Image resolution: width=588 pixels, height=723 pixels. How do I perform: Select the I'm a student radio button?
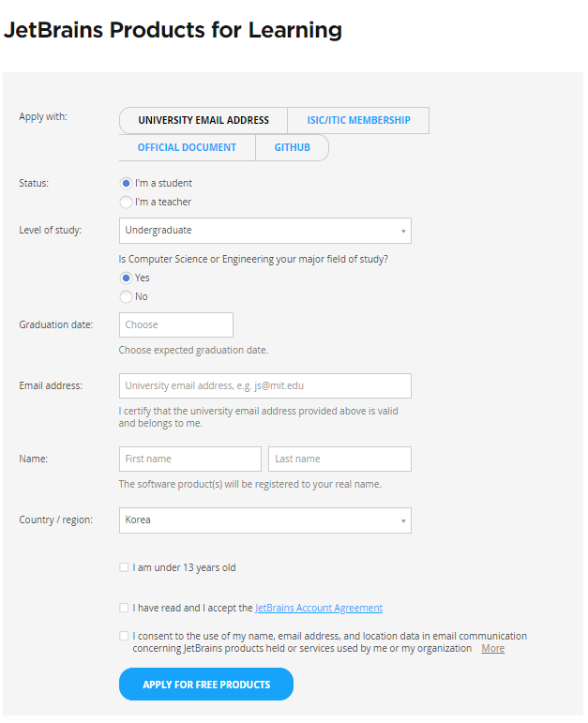126,184
